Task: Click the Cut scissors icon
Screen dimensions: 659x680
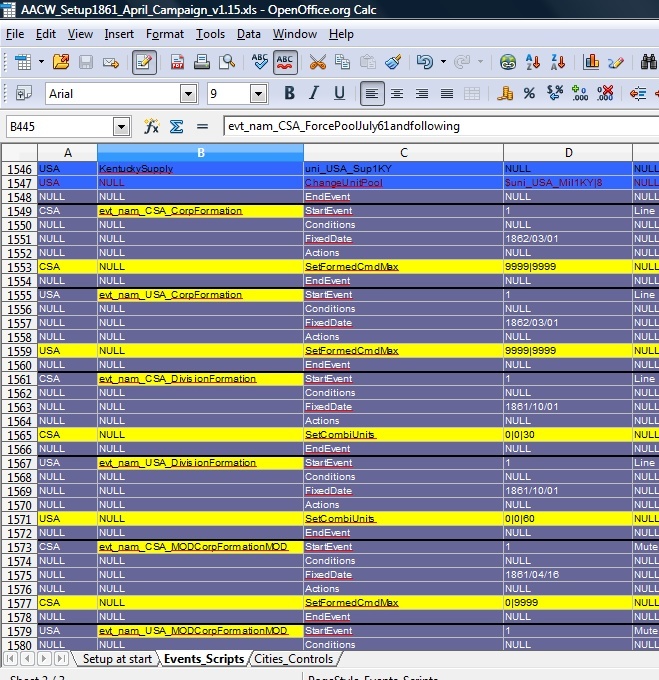Action: pyautogui.click(x=318, y=62)
